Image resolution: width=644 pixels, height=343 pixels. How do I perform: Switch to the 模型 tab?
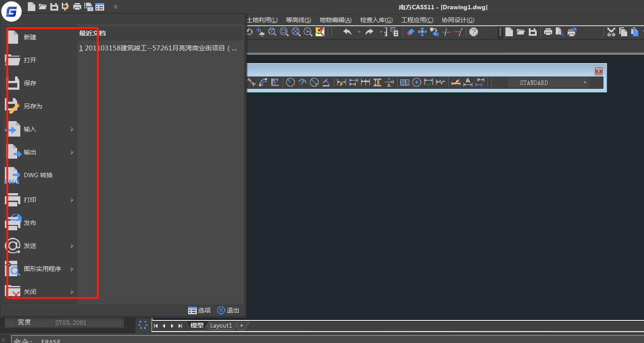[x=197, y=326]
